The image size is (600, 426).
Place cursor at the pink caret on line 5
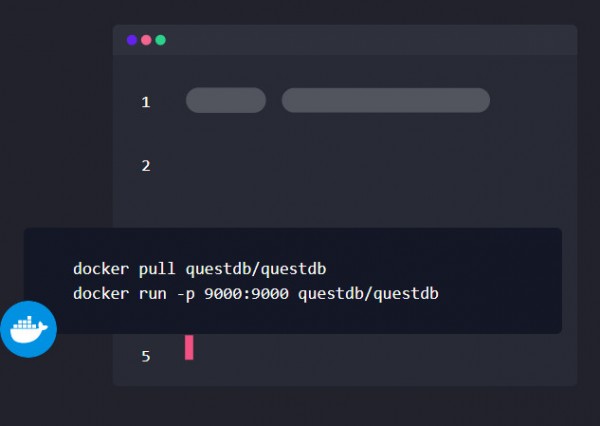point(189,348)
